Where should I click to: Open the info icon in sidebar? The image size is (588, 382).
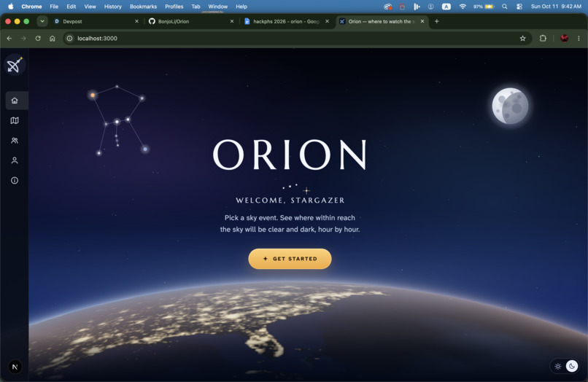tap(15, 180)
